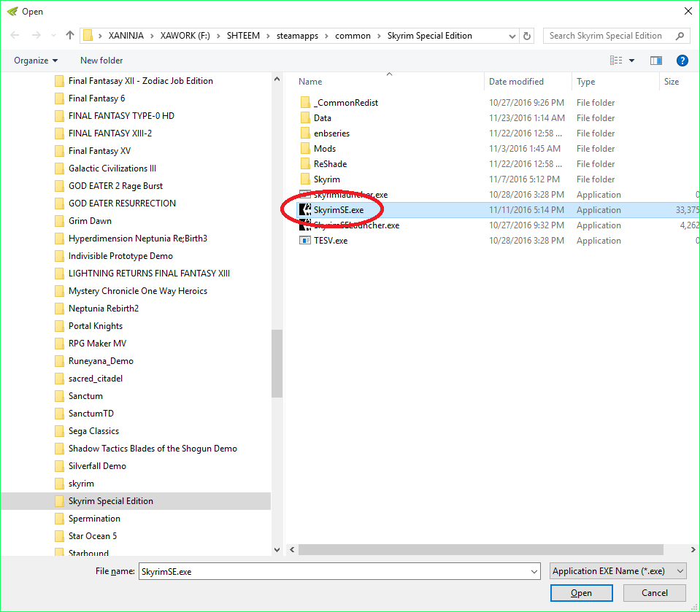Click the file list horizontal scrollbar thumb
700x612 pixels.
click(481, 549)
